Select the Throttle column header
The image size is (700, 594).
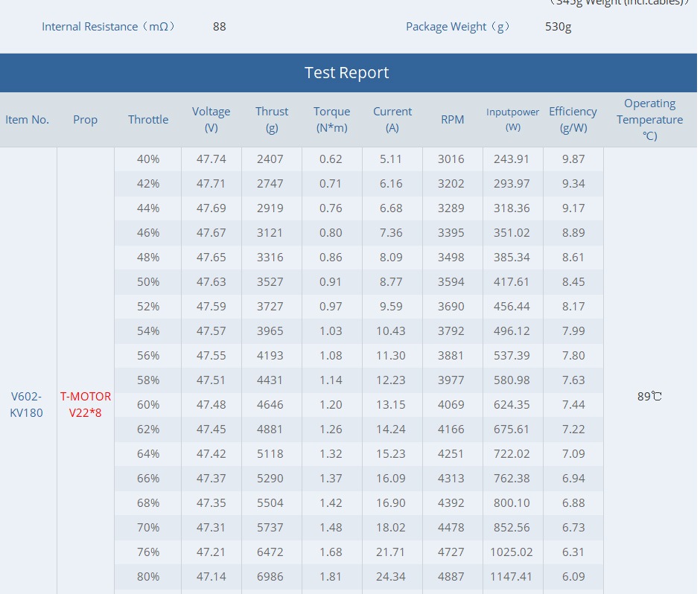pyautogui.click(x=148, y=120)
